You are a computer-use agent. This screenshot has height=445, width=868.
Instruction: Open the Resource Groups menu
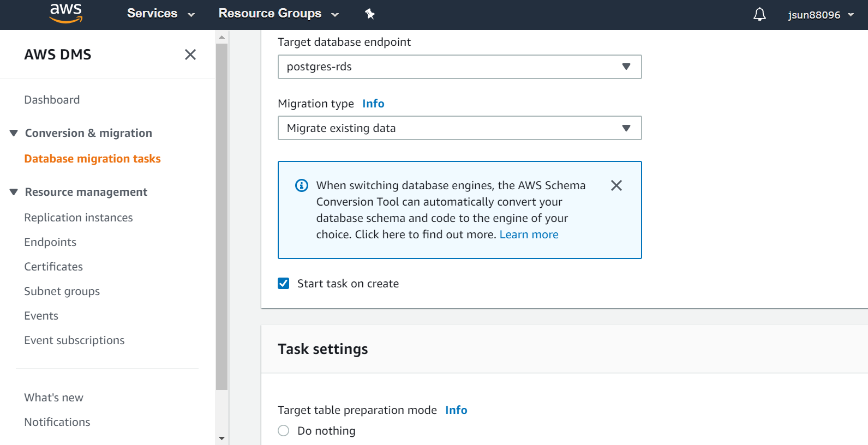coord(278,14)
